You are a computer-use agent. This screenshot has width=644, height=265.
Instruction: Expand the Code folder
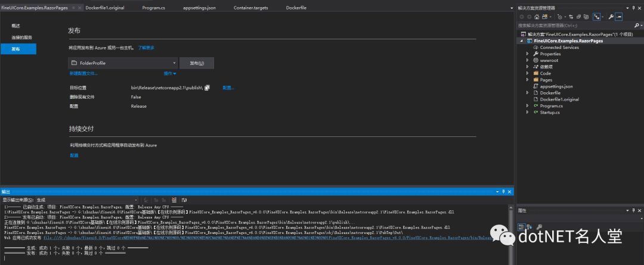(x=528, y=73)
